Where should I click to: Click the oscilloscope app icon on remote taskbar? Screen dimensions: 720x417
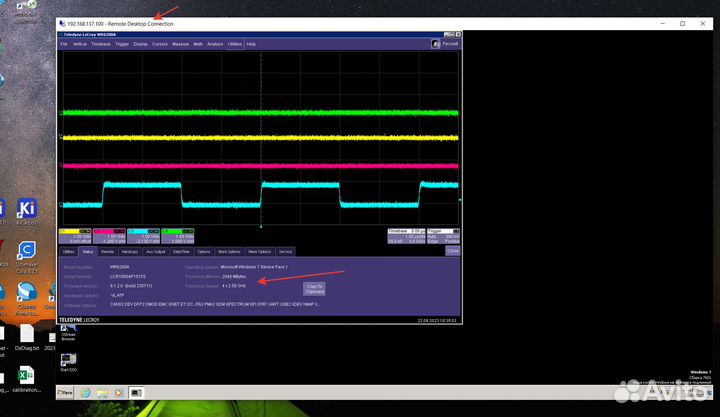pyautogui.click(x=136, y=393)
